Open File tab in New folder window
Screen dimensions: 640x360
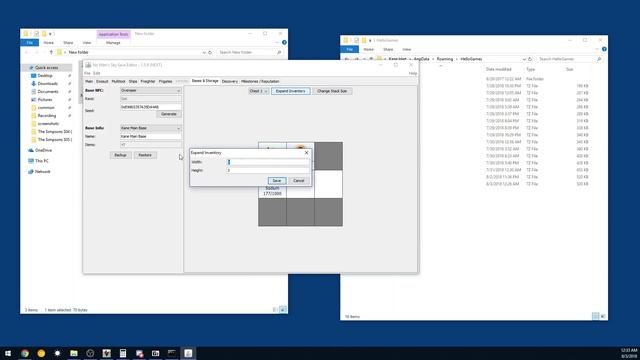pos(30,42)
